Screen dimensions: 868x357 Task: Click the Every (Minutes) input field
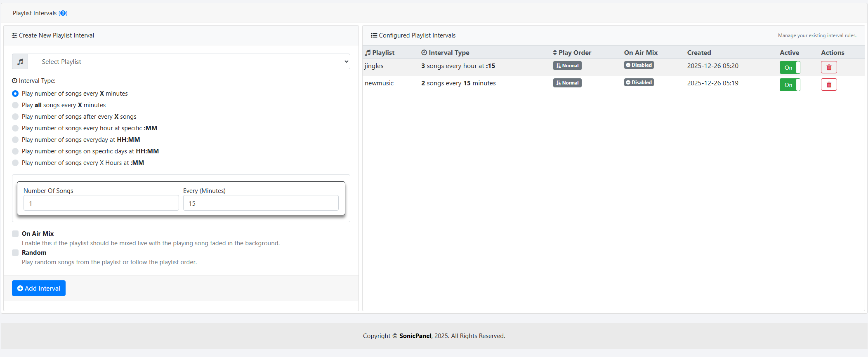(261, 203)
